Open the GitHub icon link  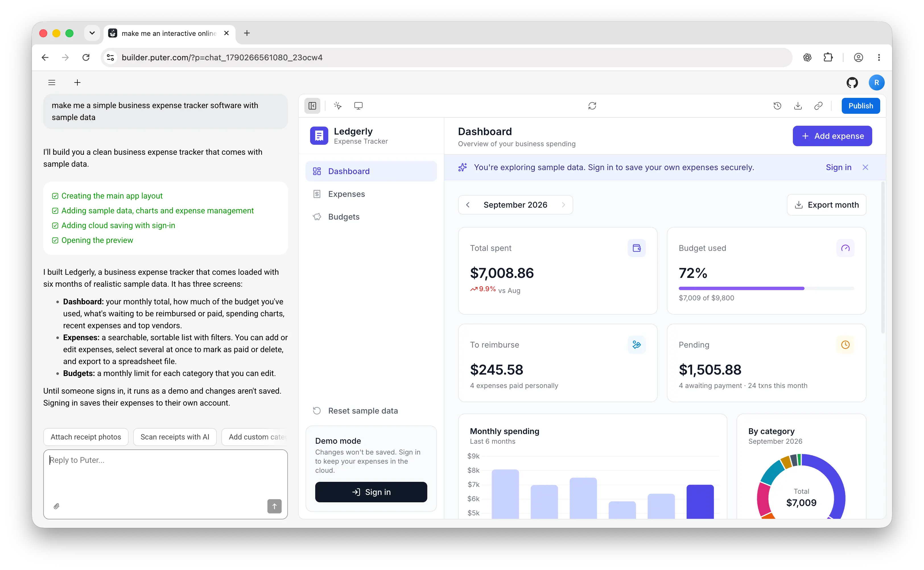pos(852,82)
